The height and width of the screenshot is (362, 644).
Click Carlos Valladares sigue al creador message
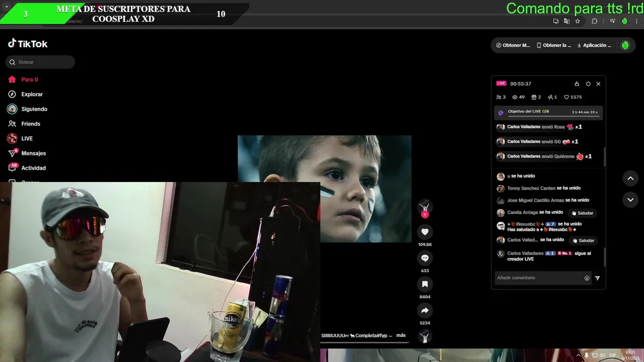coord(544,256)
